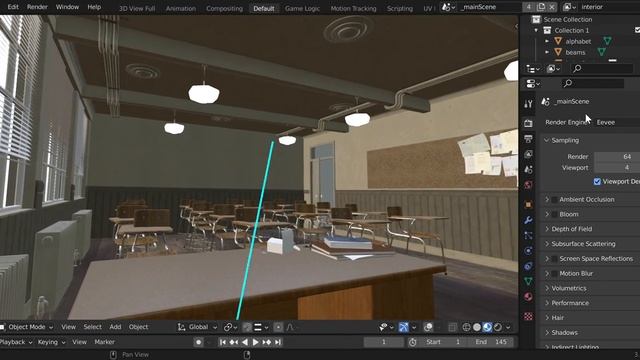Click the Render samples value field
Screen dimensions: 640x360
[x=617, y=156]
